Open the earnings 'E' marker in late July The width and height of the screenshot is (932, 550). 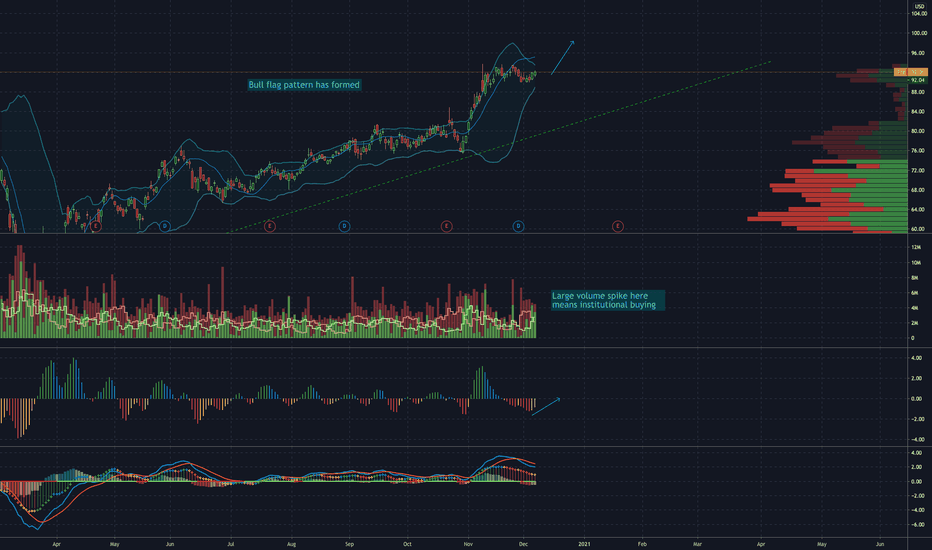point(270,226)
